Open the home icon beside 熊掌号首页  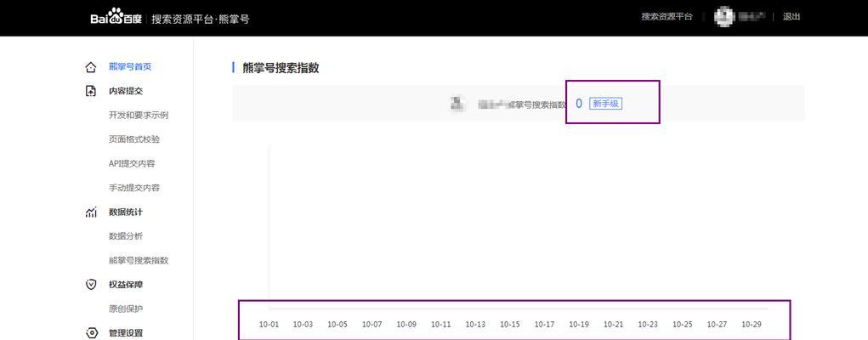[91, 67]
